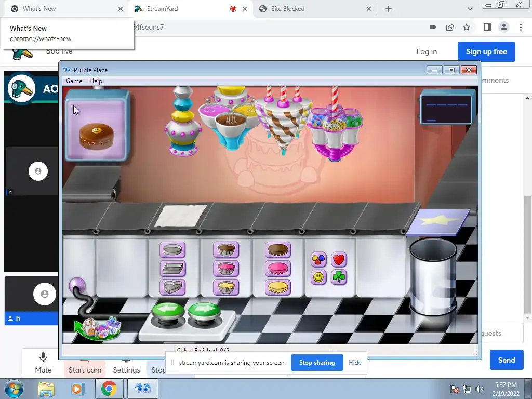The height and width of the screenshot is (399, 532).
Task: Close the StreamYard tab
Action: (245, 9)
